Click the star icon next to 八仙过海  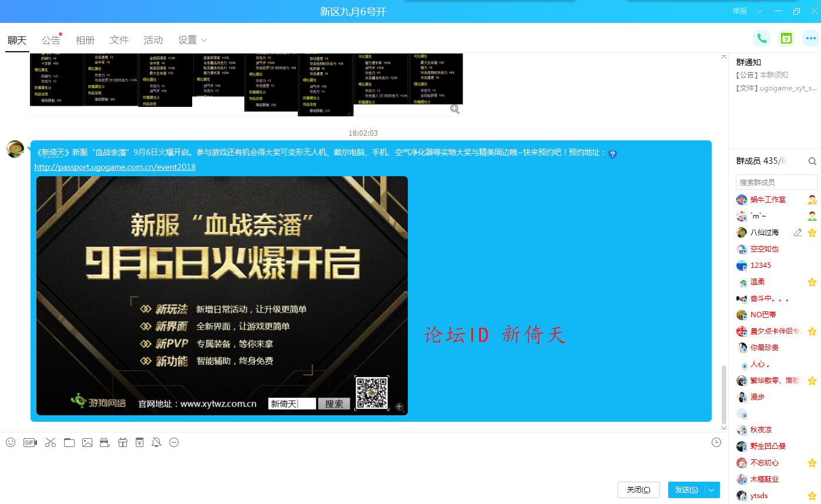click(x=812, y=233)
